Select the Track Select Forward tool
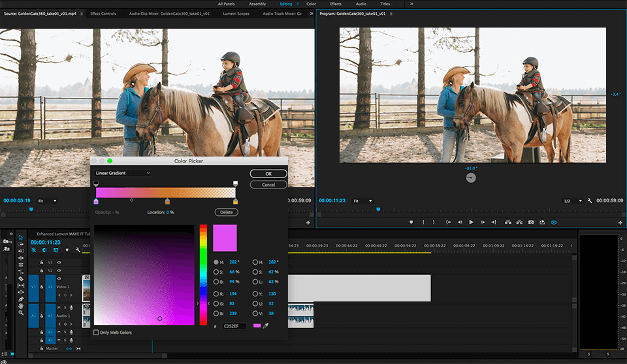Viewport: 627px width, 364px height. [21, 244]
